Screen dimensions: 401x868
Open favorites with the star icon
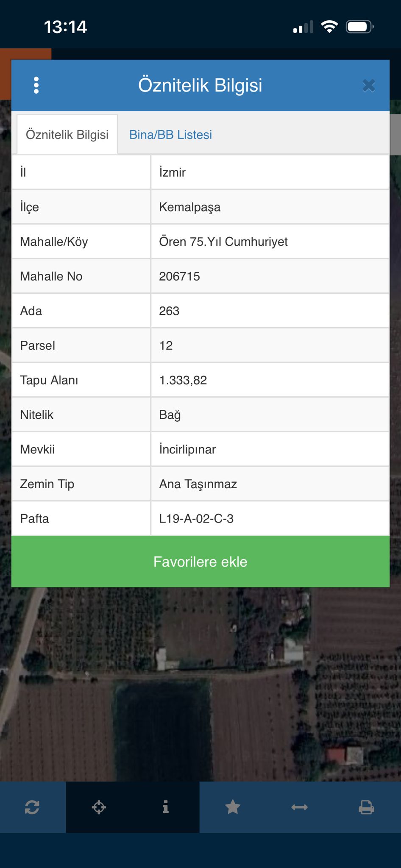[x=233, y=807]
